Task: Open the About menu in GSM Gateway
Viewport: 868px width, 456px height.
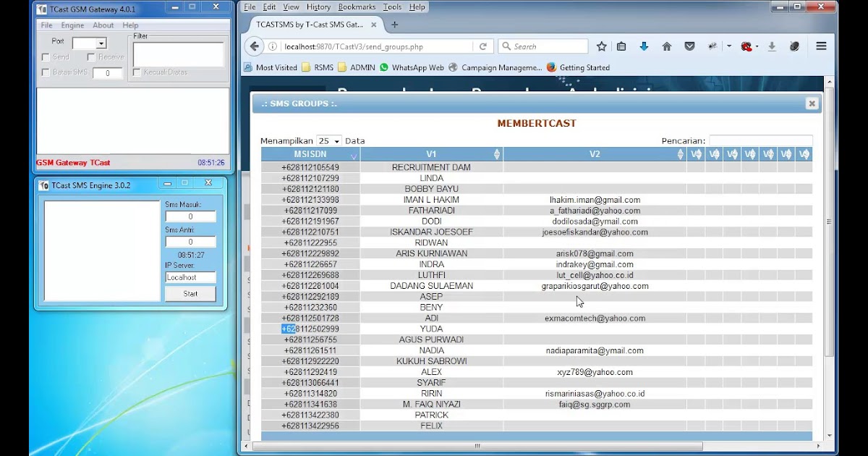Action: pyautogui.click(x=103, y=25)
